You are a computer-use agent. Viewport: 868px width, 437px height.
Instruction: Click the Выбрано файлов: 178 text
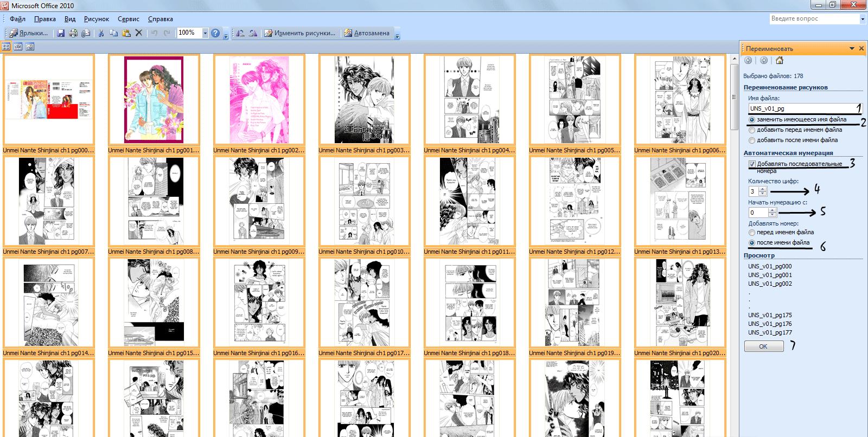[x=773, y=76]
